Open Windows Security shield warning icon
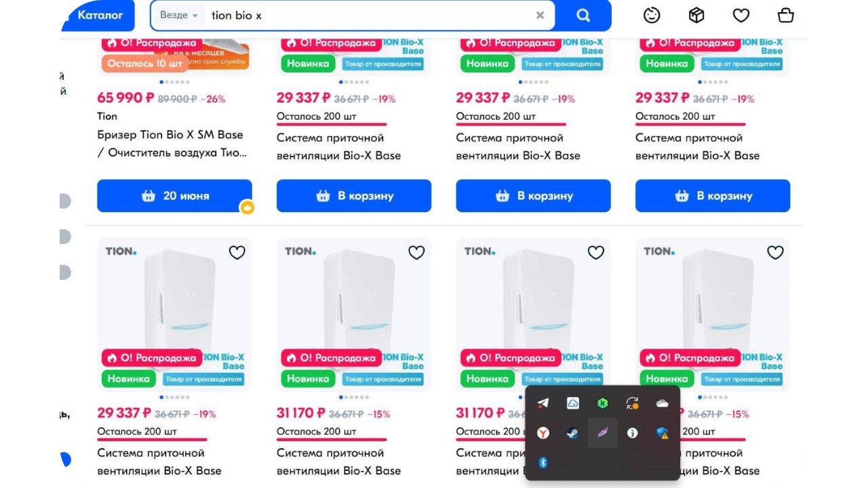The image size is (868, 488). click(663, 432)
